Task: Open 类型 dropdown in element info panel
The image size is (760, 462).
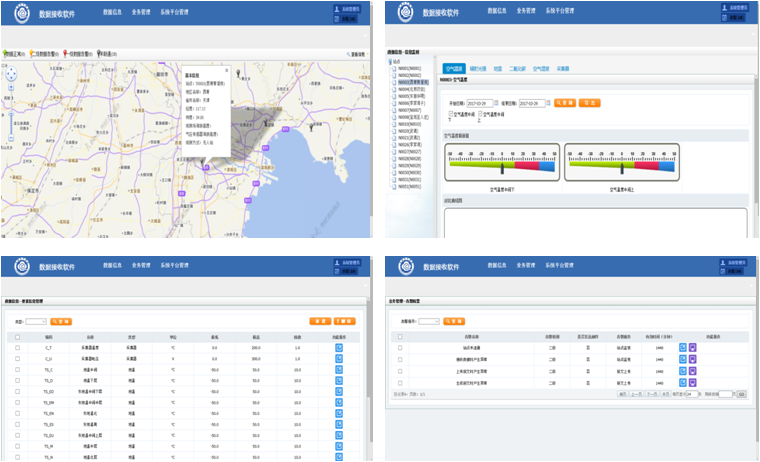Action: coord(36,321)
